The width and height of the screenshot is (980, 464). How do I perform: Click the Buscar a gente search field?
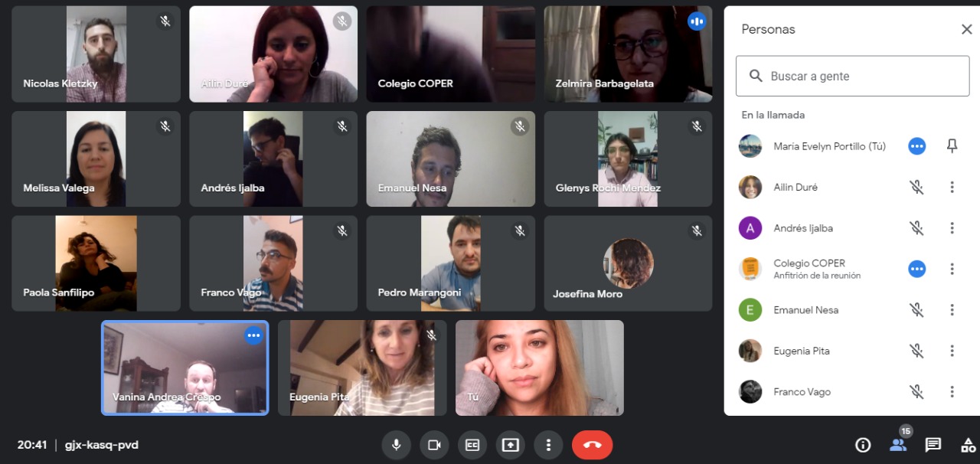852,76
